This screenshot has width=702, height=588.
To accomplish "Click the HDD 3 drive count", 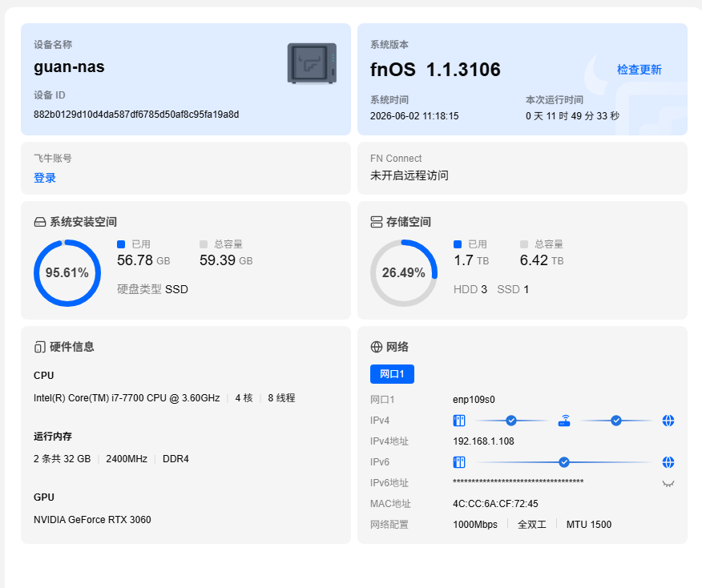I will 470,289.
